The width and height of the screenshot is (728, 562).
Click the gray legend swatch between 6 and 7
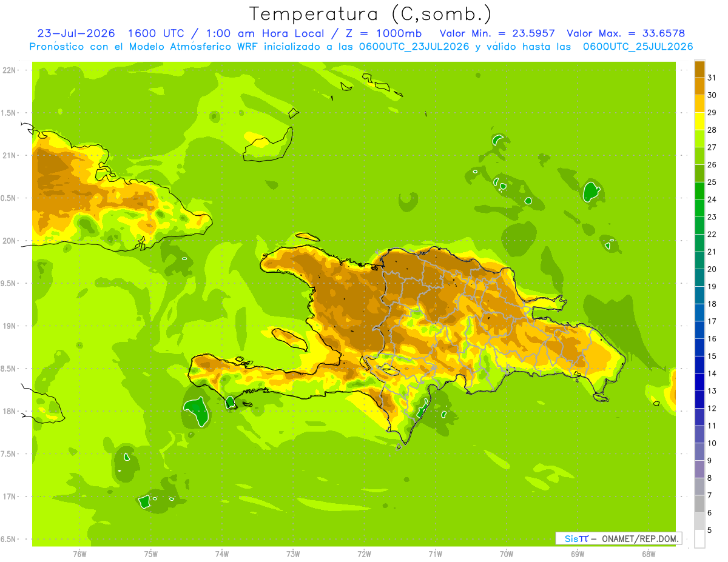pyautogui.click(x=699, y=504)
